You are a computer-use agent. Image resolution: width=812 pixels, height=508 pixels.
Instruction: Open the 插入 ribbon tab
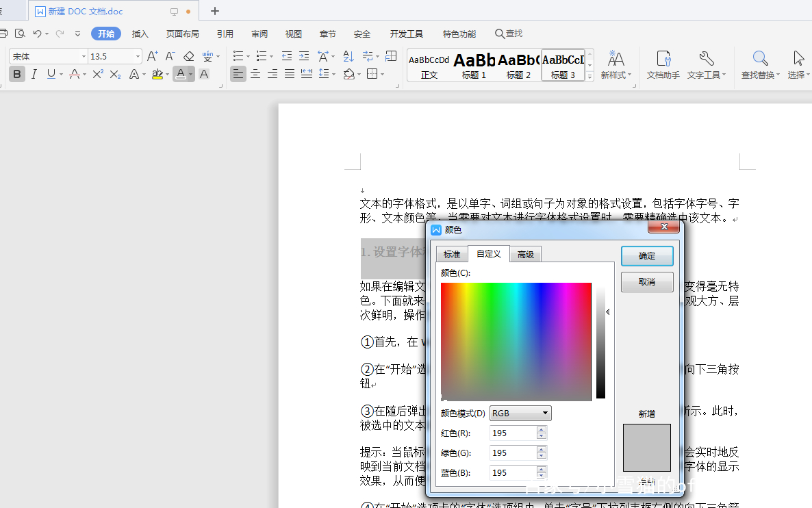(140, 34)
